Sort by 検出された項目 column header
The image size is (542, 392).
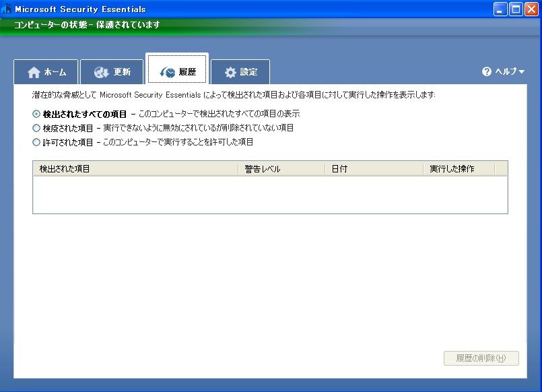pyautogui.click(x=135, y=168)
